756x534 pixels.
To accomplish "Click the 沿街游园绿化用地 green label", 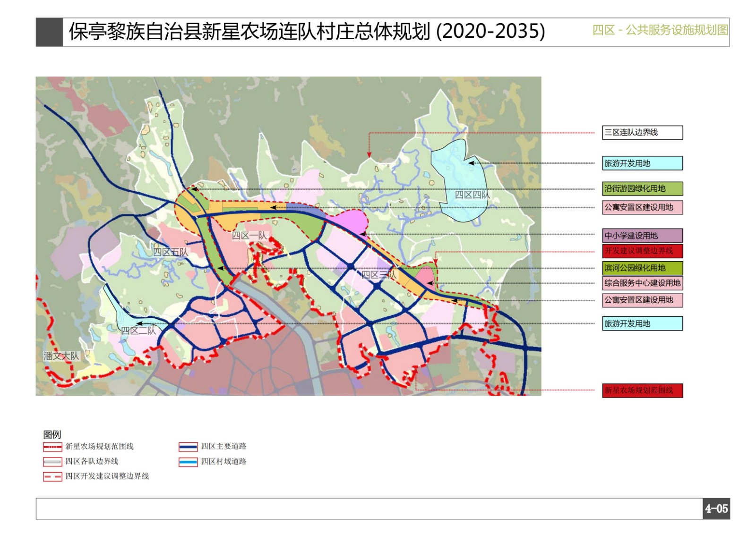I will click(x=642, y=189).
